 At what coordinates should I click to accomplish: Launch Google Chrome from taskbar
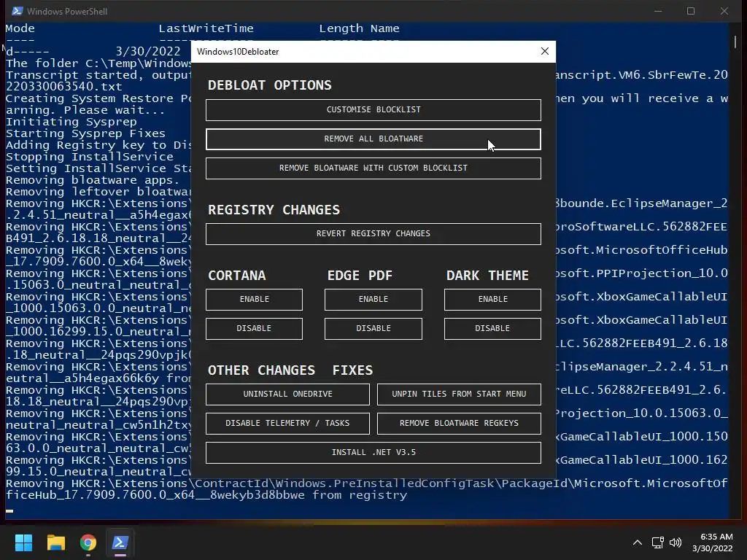pos(88,542)
